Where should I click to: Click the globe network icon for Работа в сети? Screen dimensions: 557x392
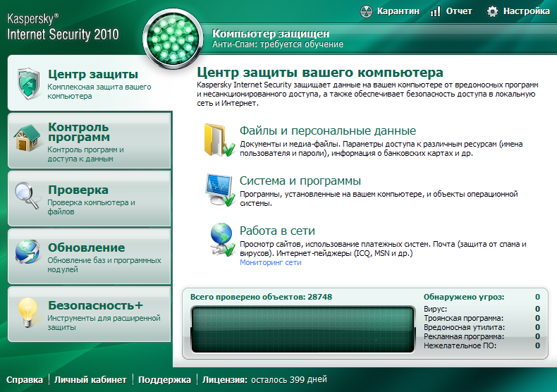[222, 240]
